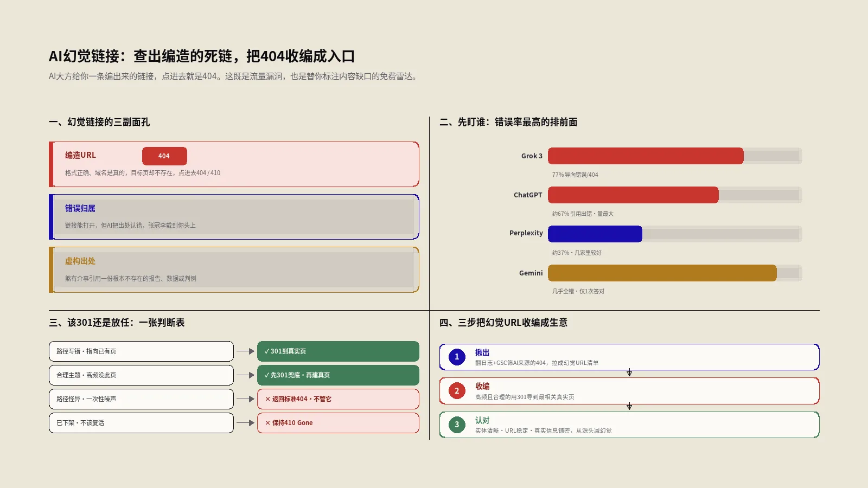
Task: Click the Grok 3 red progress bar
Action: pyautogui.click(x=646, y=156)
